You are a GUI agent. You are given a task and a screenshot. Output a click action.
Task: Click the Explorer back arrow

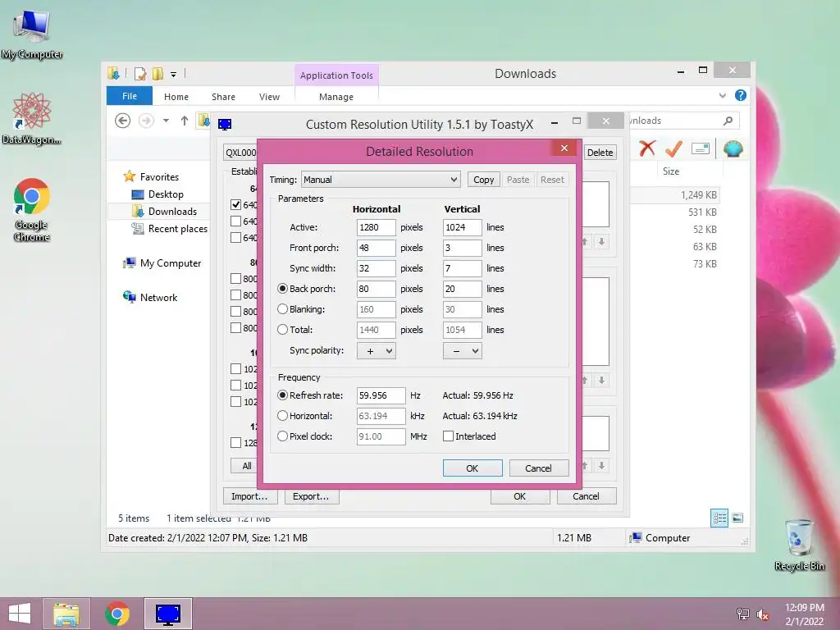[x=123, y=121]
